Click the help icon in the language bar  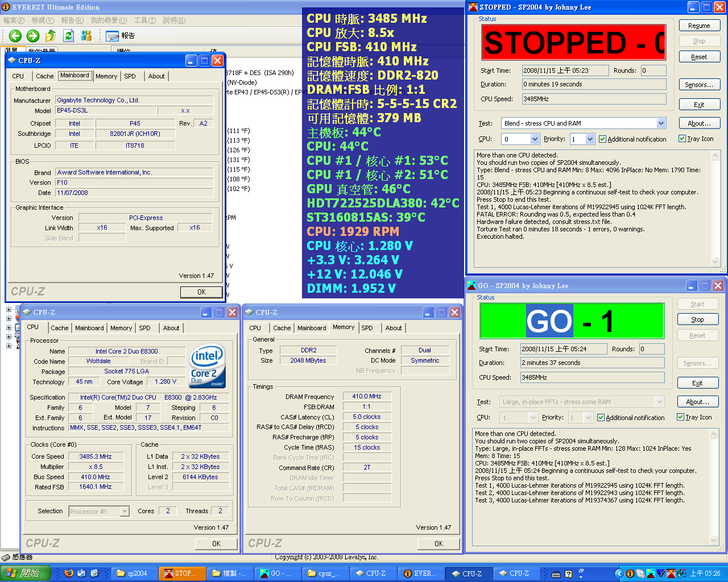568,574
